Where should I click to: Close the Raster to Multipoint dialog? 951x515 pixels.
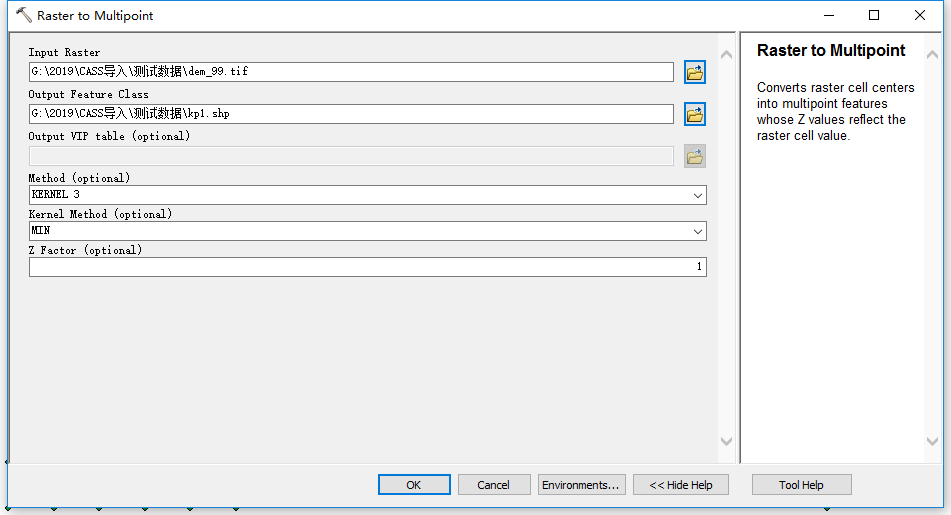[920, 15]
